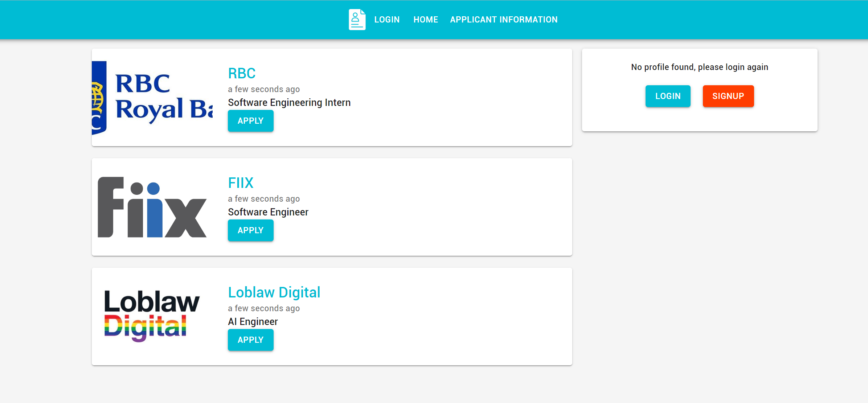The width and height of the screenshot is (868, 403).
Task: Open the FIIX company title link
Action: pos(241,183)
